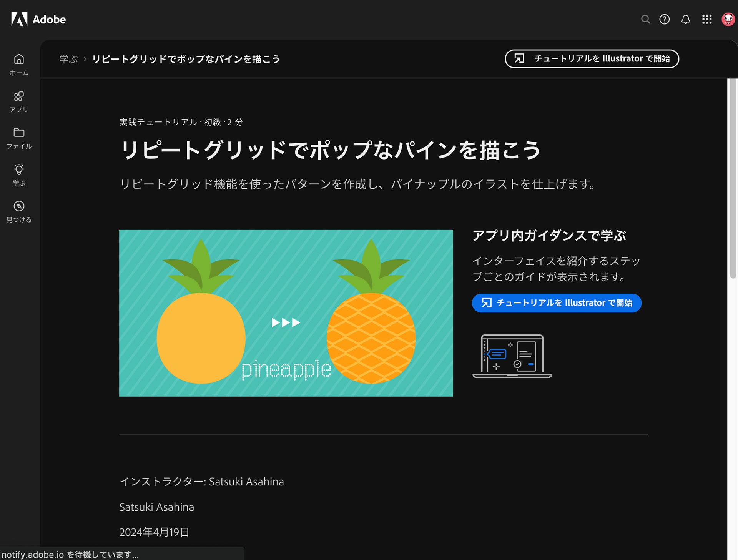Show notifications via the bell icon
Image resolution: width=738 pixels, height=560 pixels.
coord(686,19)
